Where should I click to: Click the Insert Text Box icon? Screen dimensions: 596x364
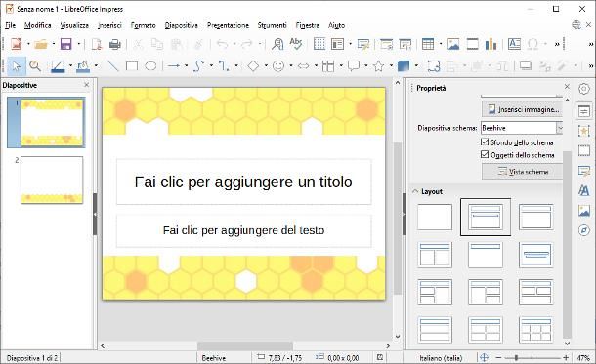[x=514, y=44]
